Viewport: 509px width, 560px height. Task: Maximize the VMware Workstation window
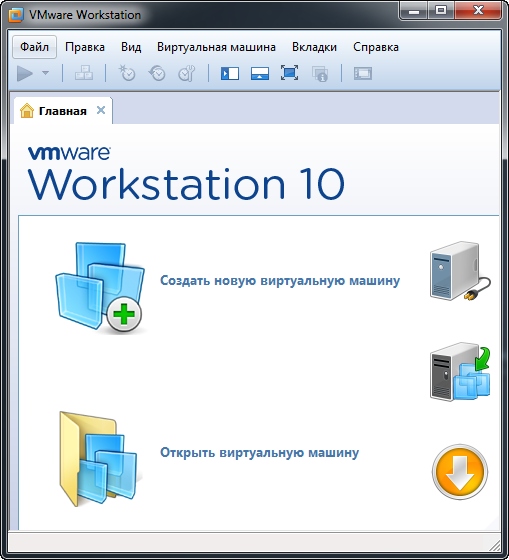coord(441,11)
